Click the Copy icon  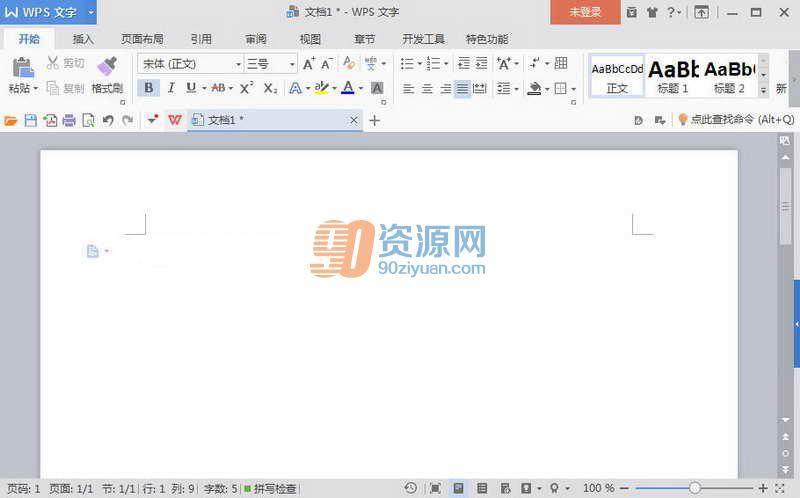pyautogui.click(x=53, y=88)
